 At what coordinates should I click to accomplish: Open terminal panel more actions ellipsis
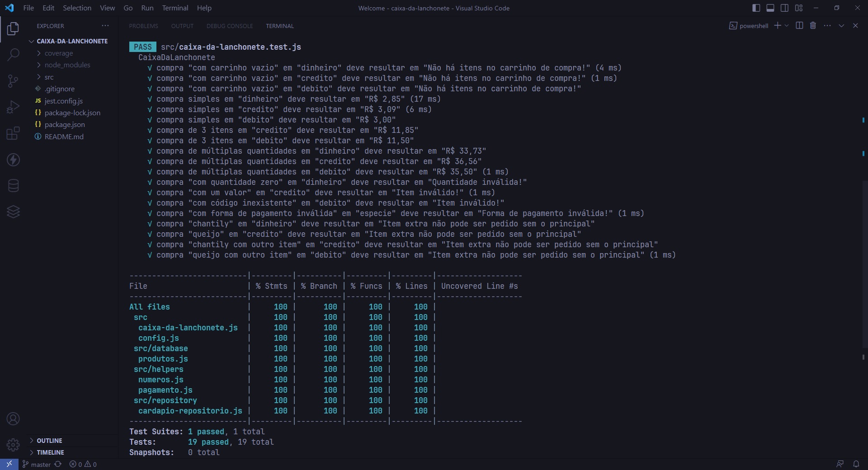pyautogui.click(x=827, y=26)
